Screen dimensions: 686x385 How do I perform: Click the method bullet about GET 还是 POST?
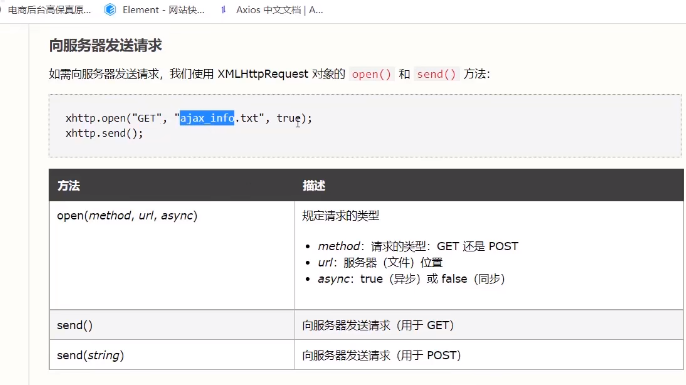418,246
